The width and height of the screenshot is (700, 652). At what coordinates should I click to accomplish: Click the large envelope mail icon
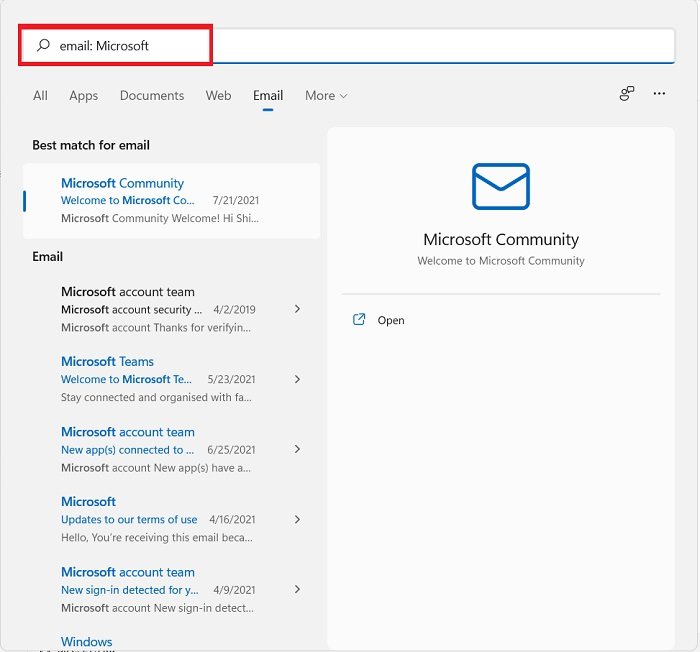point(501,186)
